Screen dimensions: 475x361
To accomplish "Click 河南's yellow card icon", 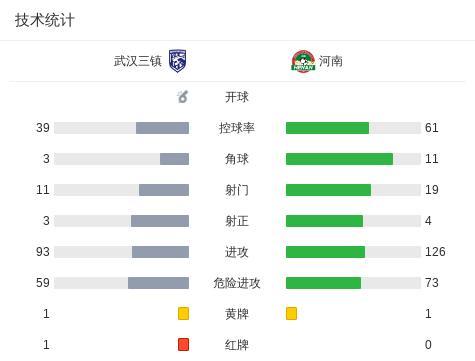I will (291, 314).
